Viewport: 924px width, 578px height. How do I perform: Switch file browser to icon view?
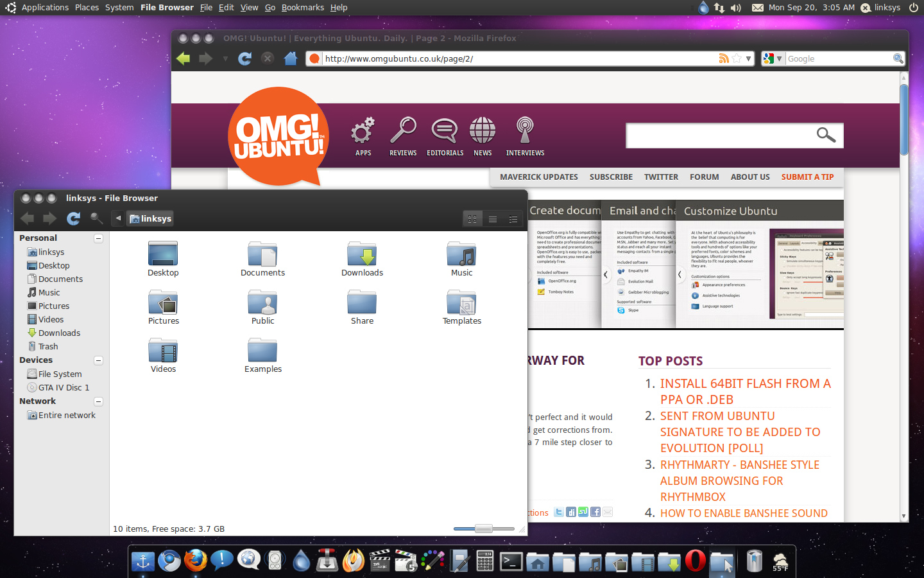click(x=472, y=219)
